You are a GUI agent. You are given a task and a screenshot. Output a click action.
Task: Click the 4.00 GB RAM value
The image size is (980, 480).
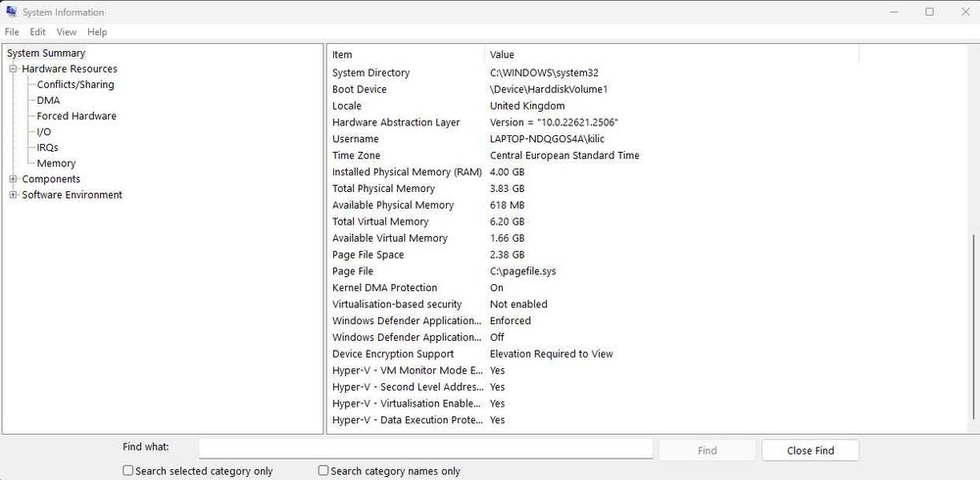(x=507, y=171)
